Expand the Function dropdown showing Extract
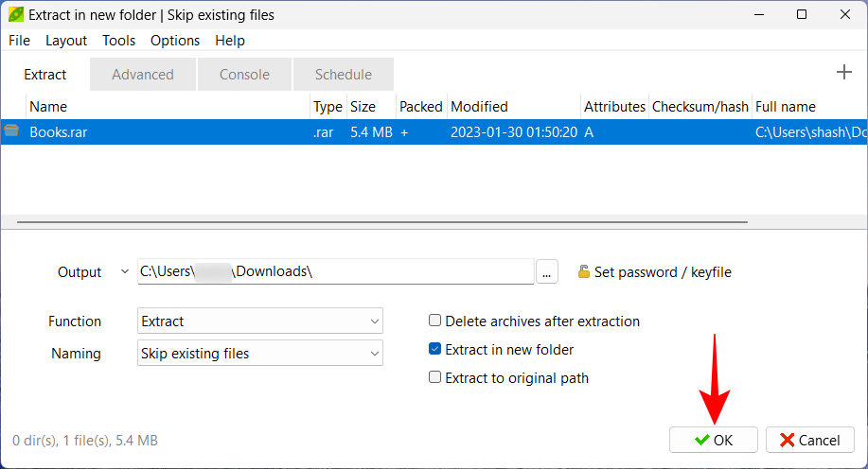This screenshot has height=469, width=868. tap(259, 321)
